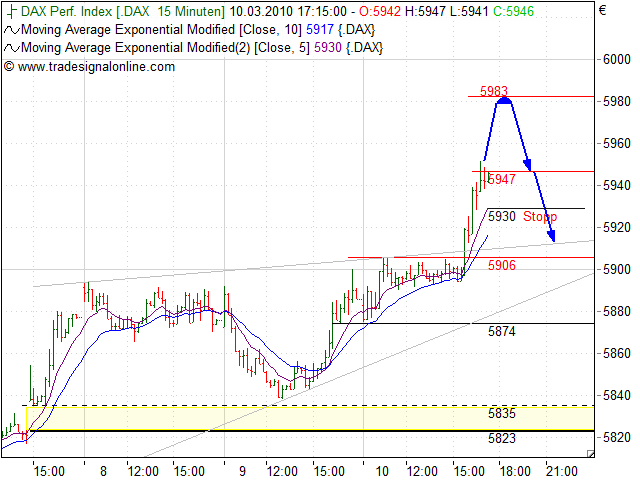Click the 5820 price axis label
The height and width of the screenshot is (480, 640).
[617, 437]
